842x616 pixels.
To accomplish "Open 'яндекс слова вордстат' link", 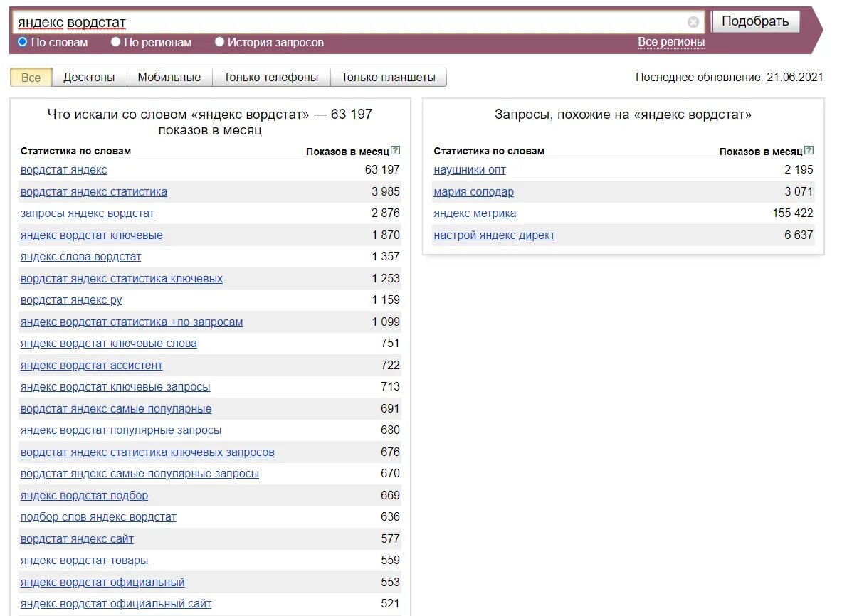I will coord(80,257).
